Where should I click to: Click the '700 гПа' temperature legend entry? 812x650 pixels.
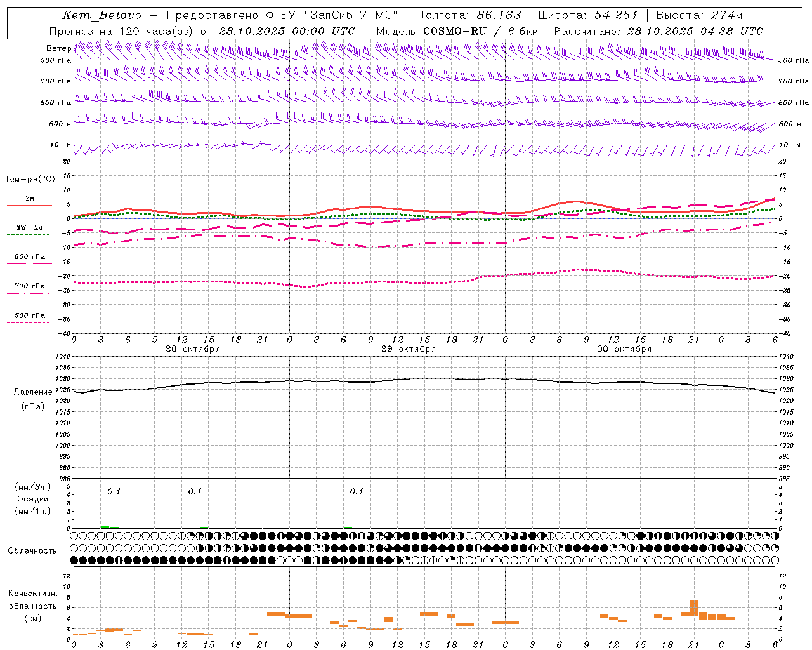pyautogui.click(x=30, y=286)
